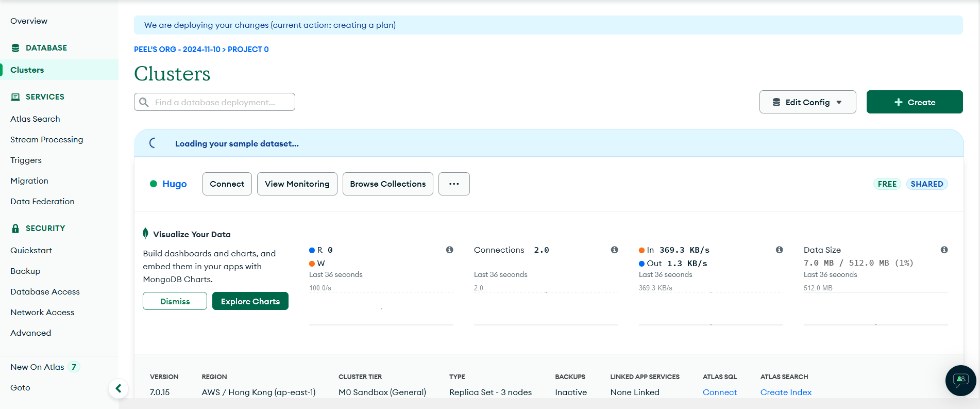980x409 pixels.
Task: Open Advanced in sidebar
Action: 30,333
